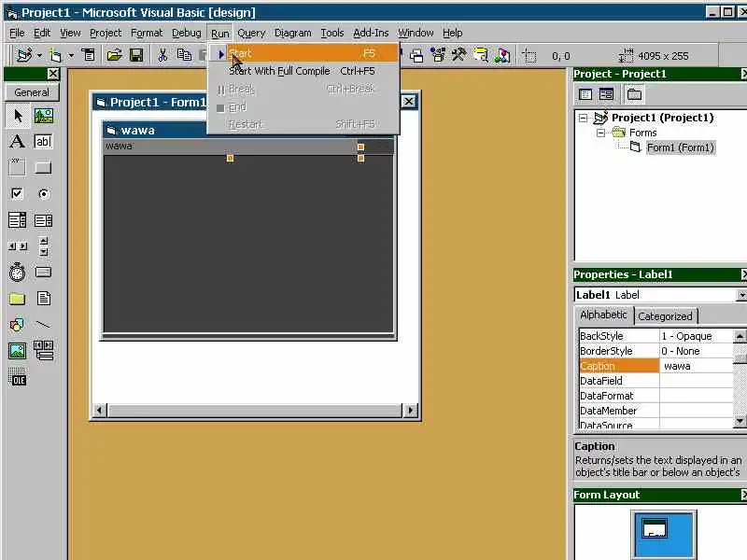Select Form1 (Form1) in the project tree
The width and height of the screenshot is (747, 560).
tap(681, 147)
